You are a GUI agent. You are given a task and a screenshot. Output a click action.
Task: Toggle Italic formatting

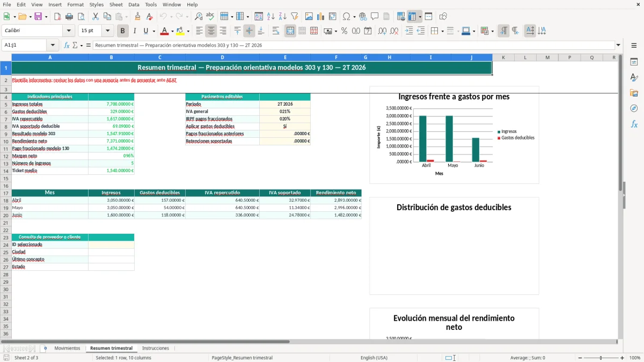[135, 31]
